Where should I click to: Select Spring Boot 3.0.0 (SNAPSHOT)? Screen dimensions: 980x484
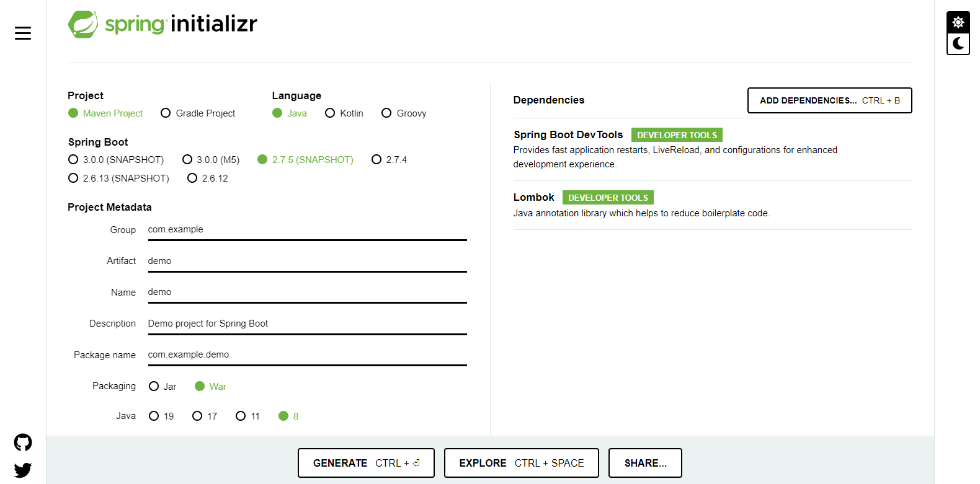coord(116,159)
